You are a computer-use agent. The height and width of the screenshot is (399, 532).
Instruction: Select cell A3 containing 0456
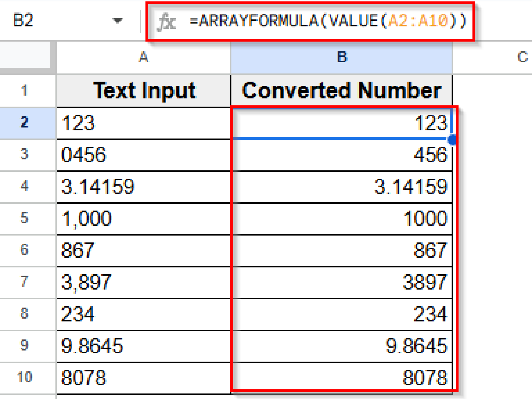pos(143,155)
